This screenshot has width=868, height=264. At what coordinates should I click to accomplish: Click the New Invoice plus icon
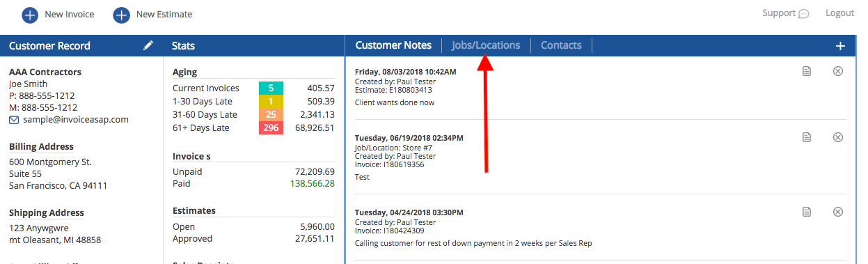[30, 14]
